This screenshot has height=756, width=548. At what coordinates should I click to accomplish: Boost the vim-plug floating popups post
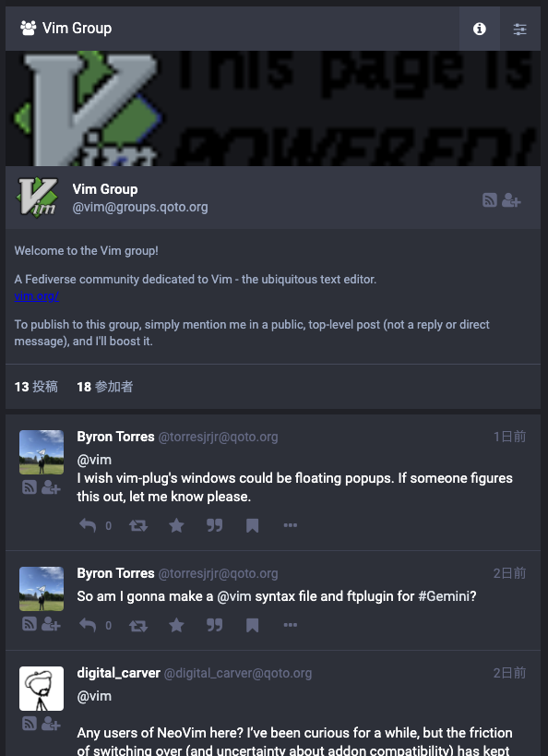138,525
